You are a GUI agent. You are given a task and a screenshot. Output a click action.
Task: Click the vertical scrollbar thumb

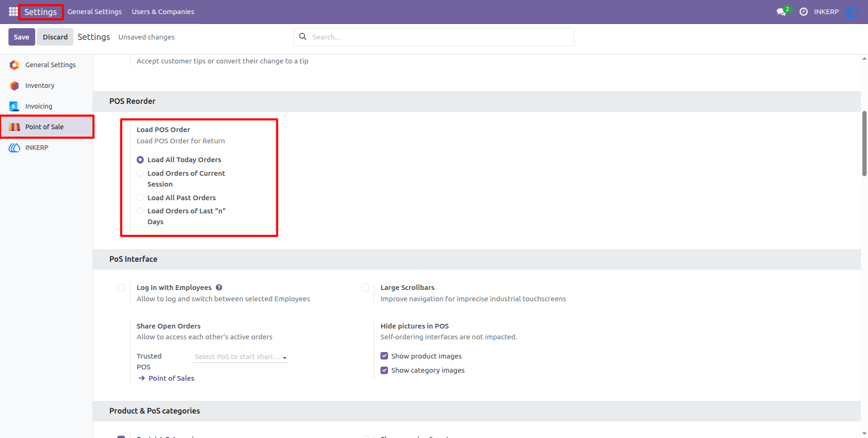coord(864,143)
